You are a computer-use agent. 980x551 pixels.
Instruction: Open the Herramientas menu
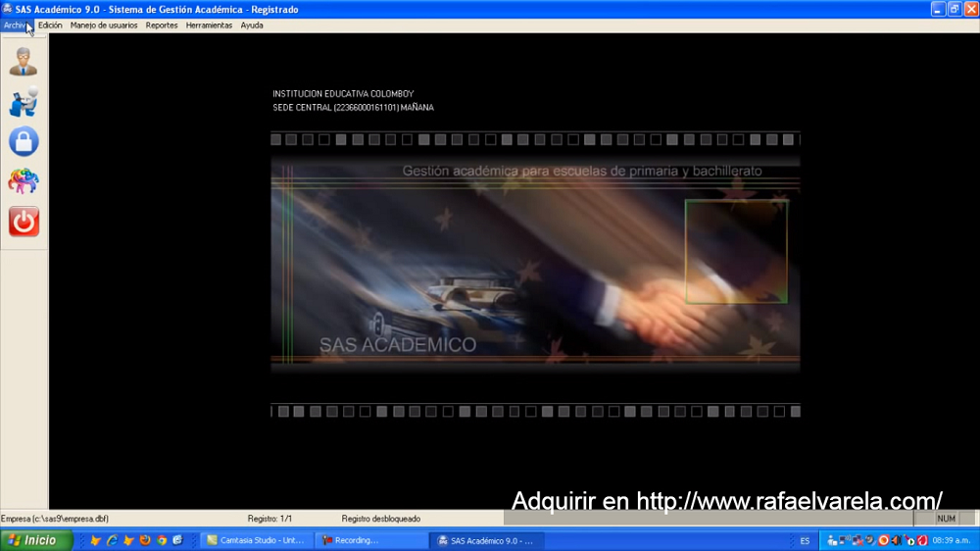(209, 25)
